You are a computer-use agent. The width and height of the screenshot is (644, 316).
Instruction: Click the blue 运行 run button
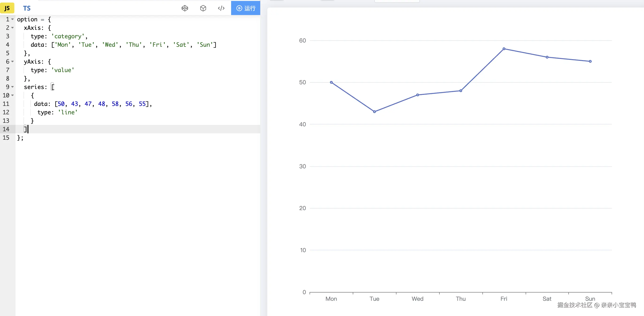click(x=245, y=8)
